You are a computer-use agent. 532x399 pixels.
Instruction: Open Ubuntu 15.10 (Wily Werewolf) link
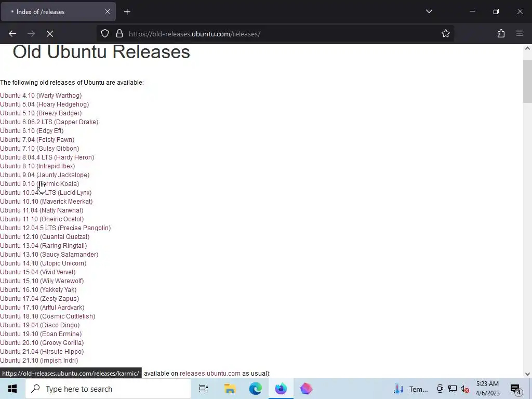(42, 281)
